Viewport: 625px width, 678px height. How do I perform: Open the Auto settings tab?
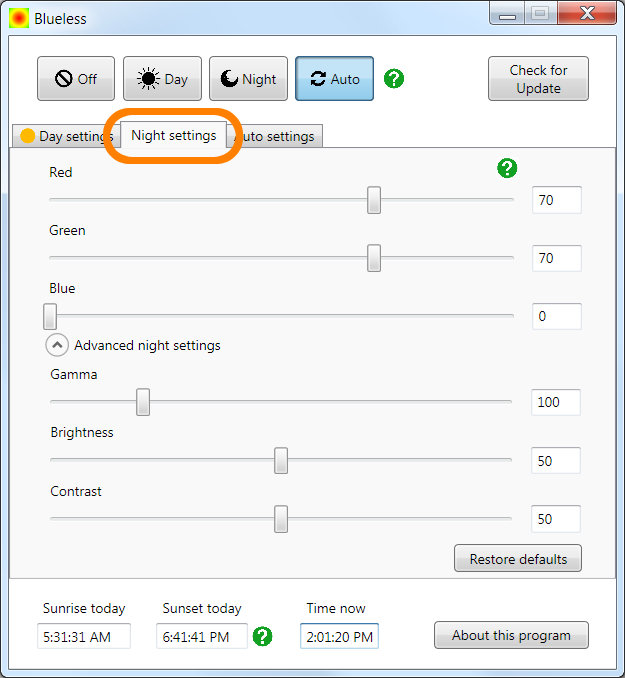pyautogui.click(x=278, y=136)
